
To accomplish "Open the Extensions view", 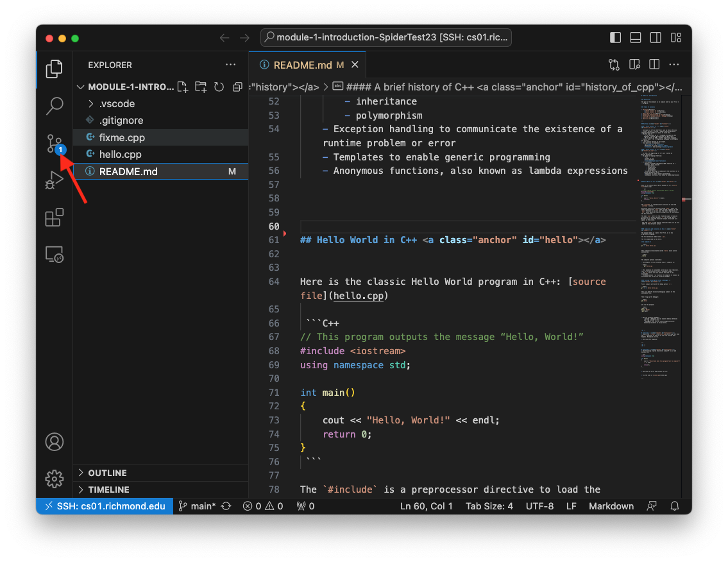I will (55, 217).
